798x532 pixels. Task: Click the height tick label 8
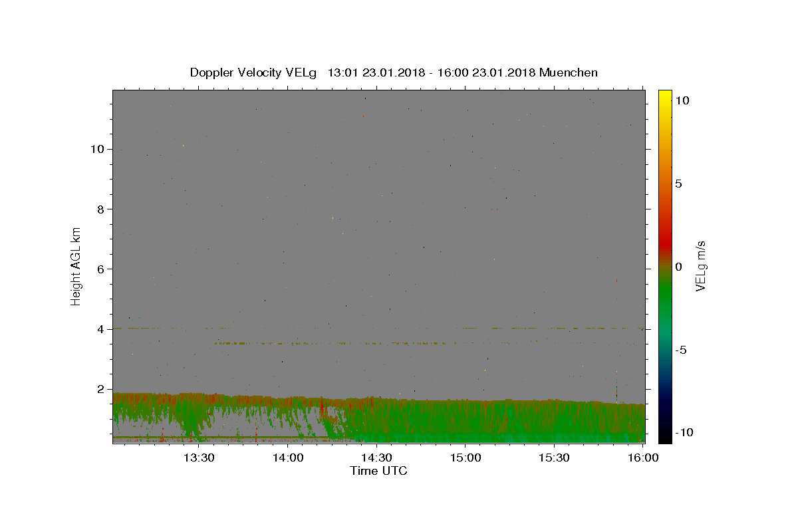(x=102, y=209)
